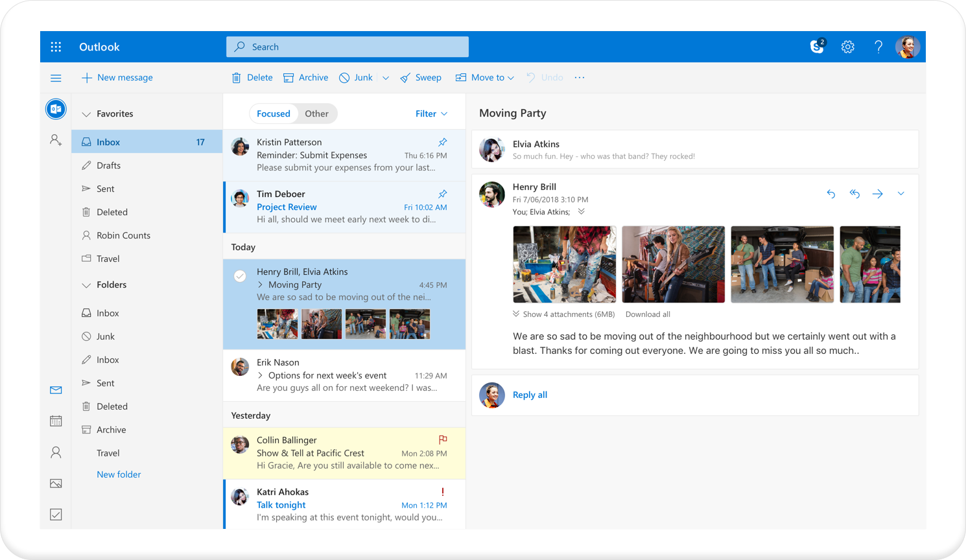966x560 pixels.
Task: Open the Move to menu
Action: 484,77
